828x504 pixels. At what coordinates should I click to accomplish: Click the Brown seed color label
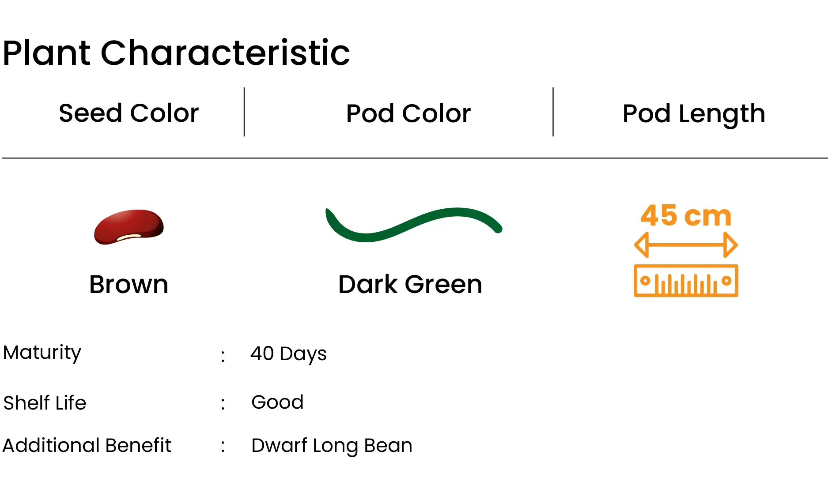[x=129, y=284]
